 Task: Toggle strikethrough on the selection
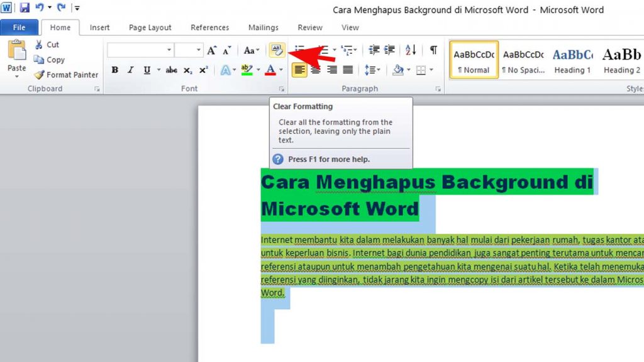pyautogui.click(x=171, y=70)
